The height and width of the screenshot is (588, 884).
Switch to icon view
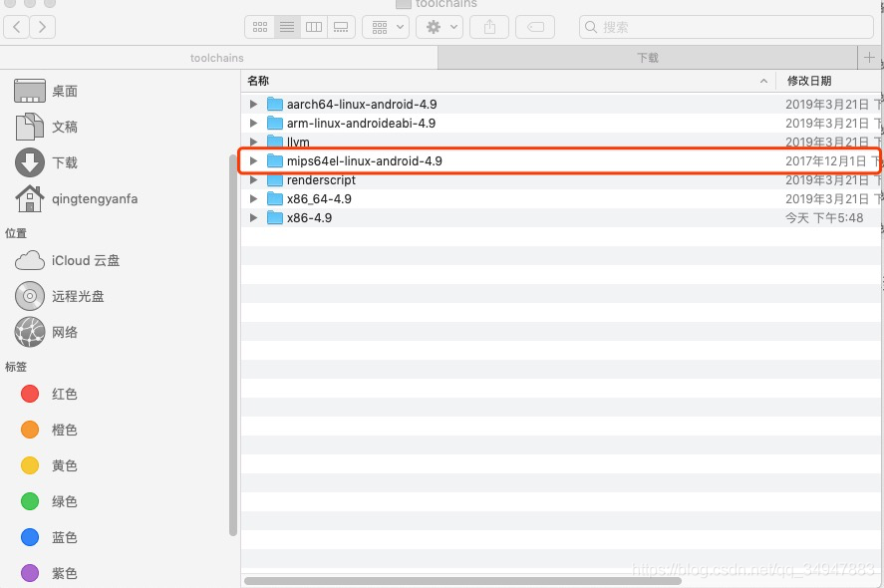click(260, 27)
